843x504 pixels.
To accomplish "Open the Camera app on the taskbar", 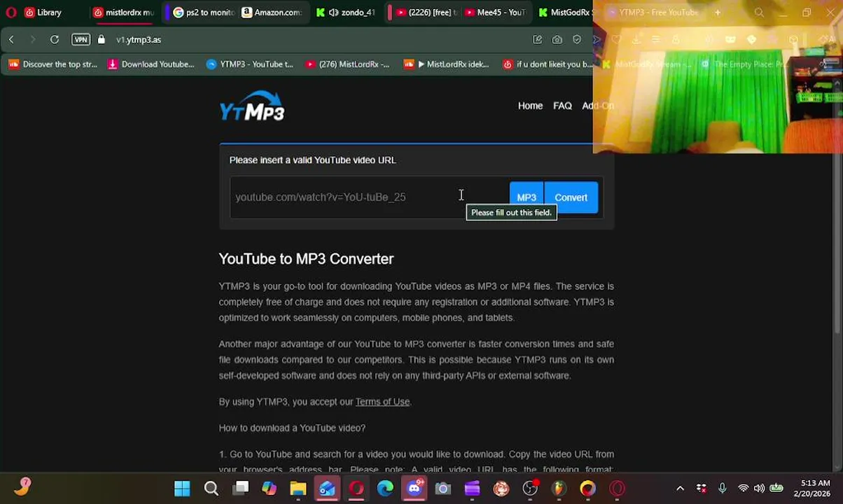I will (x=443, y=489).
